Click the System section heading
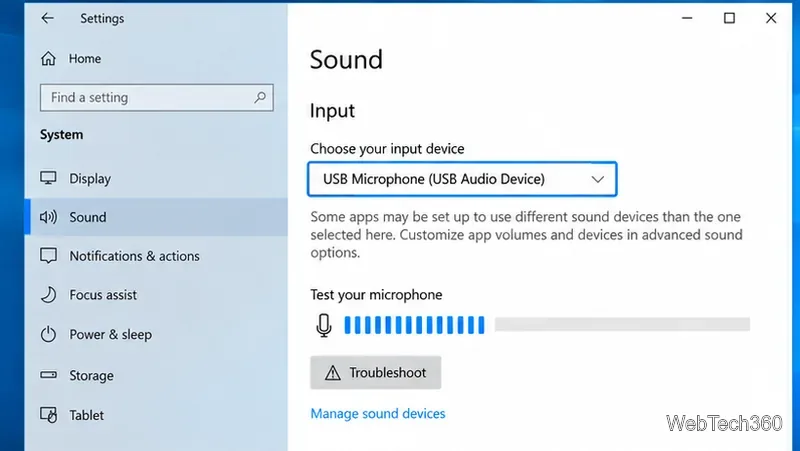Screen dimensions: 800x451 pos(62,135)
